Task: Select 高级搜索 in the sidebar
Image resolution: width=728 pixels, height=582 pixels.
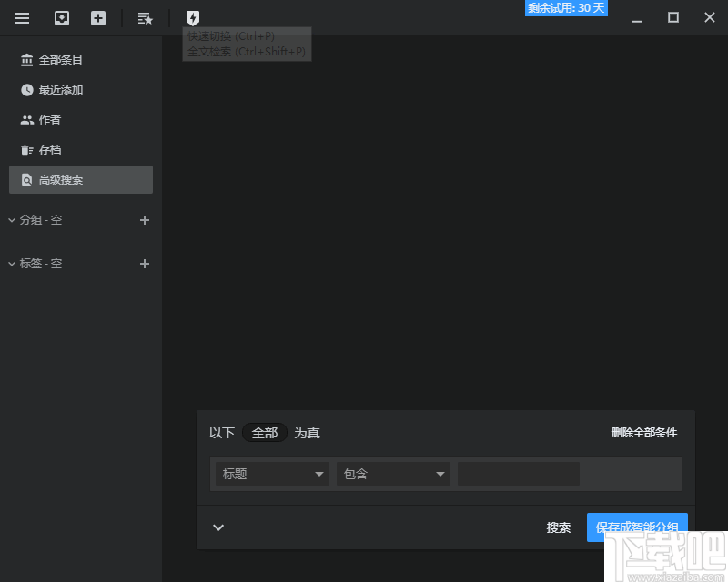Action: coord(81,180)
